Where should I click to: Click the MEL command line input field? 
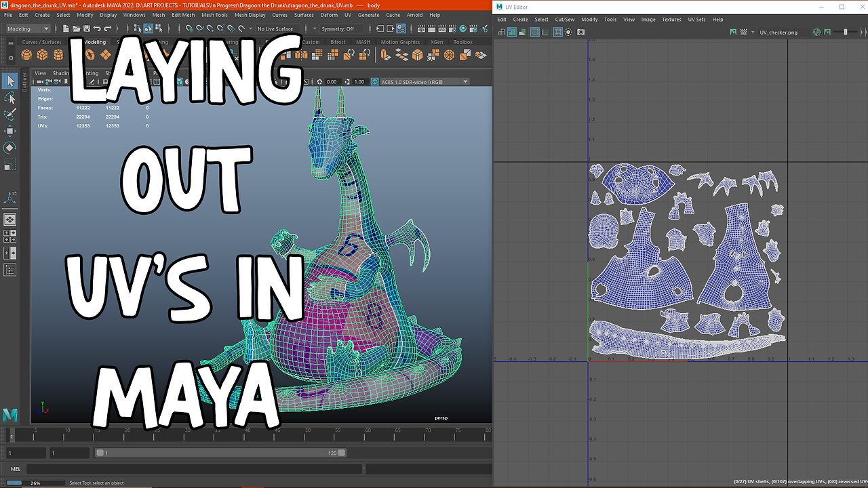click(x=194, y=468)
